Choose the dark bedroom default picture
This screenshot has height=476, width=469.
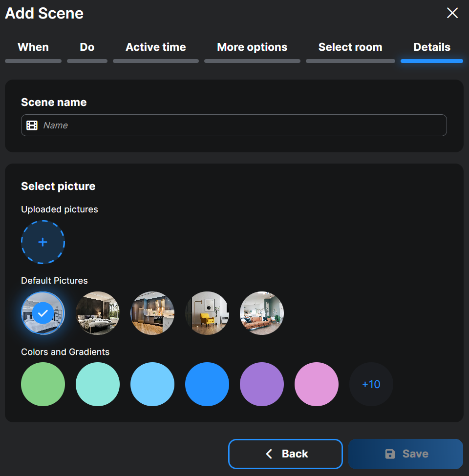98,313
